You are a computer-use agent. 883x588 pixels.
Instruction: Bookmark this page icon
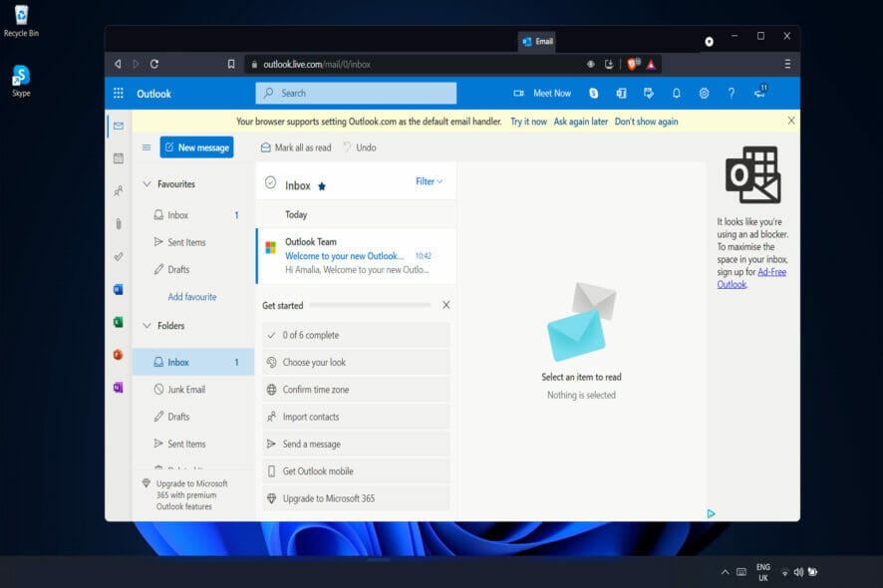(231, 64)
